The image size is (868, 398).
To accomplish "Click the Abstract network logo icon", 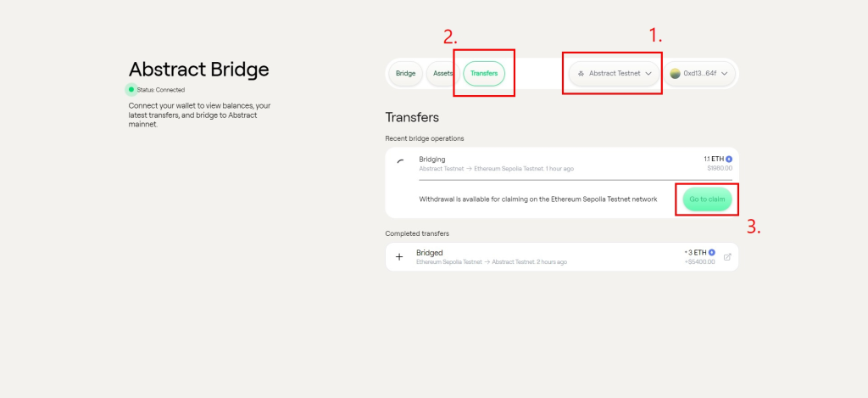I will coord(581,74).
